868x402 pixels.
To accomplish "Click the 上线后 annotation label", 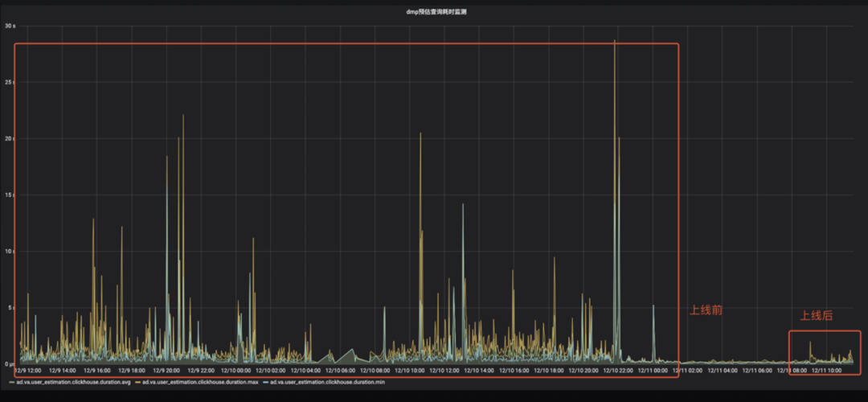I will [816, 316].
